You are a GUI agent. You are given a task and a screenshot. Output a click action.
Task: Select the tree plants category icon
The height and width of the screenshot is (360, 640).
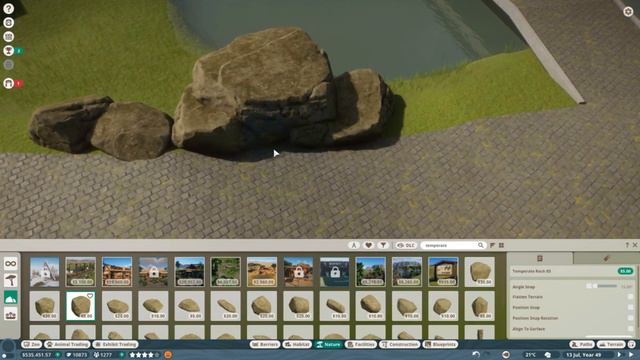tap(11, 280)
